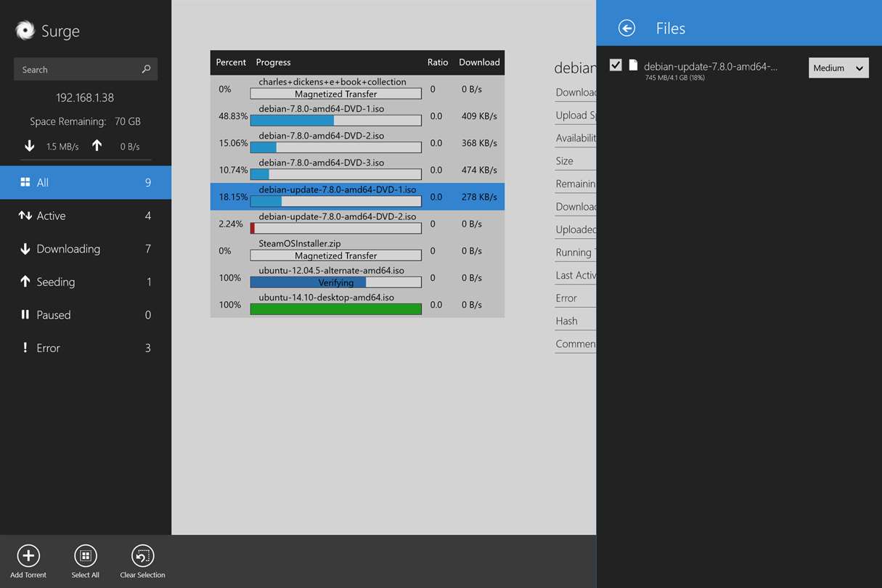Click the Clear Selection icon

point(143,556)
